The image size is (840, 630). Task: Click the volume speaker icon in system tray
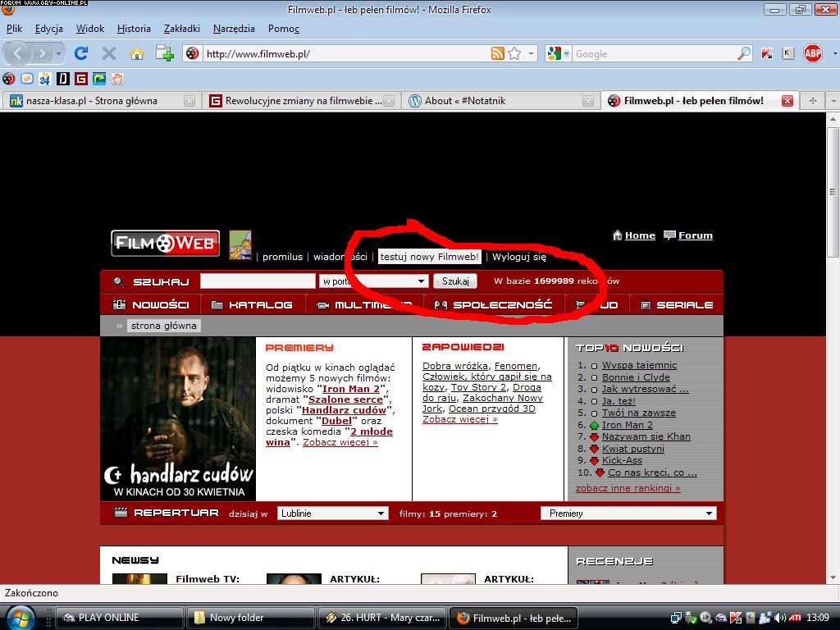pos(780,618)
